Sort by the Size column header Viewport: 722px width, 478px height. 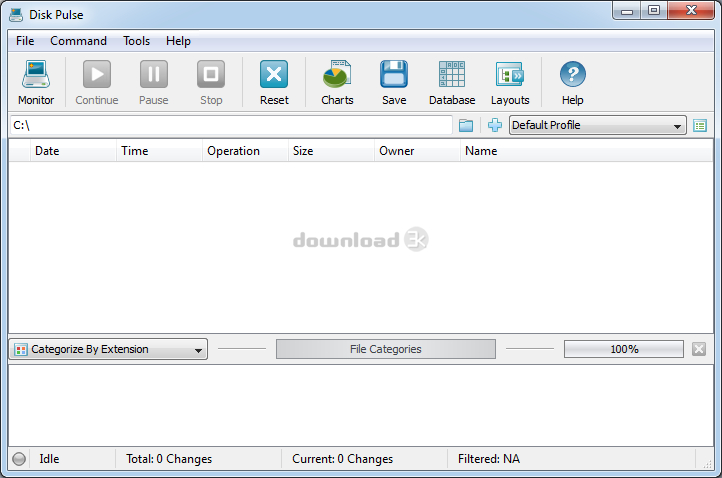[x=331, y=151]
